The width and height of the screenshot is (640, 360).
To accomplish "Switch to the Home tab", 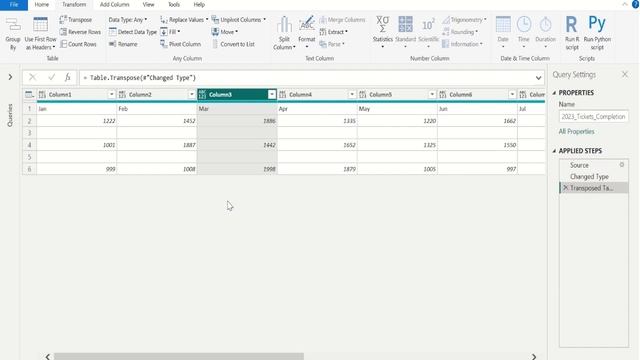I will [x=42, y=4].
